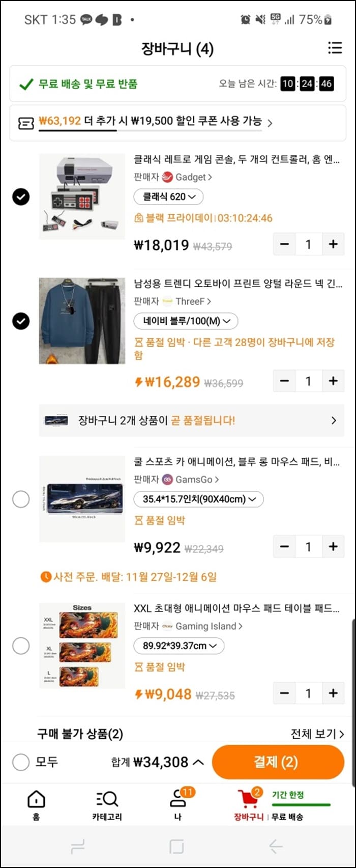
Task: Tap the Gaming Island seller logo
Action: (168, 626)
